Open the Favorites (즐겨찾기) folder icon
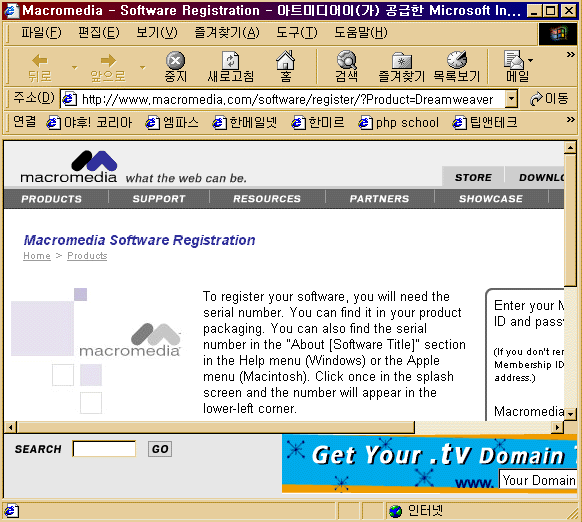Viewport: 582px width, 522px height. pyautogui.click(x=402, y=61)
